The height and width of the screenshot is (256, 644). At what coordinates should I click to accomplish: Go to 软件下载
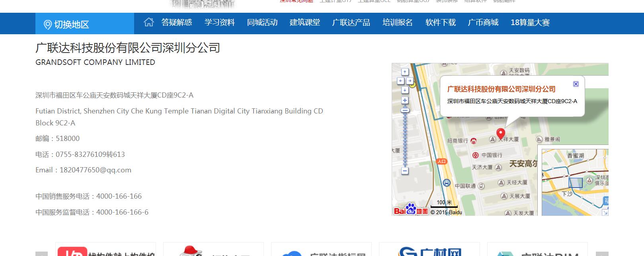441,23
